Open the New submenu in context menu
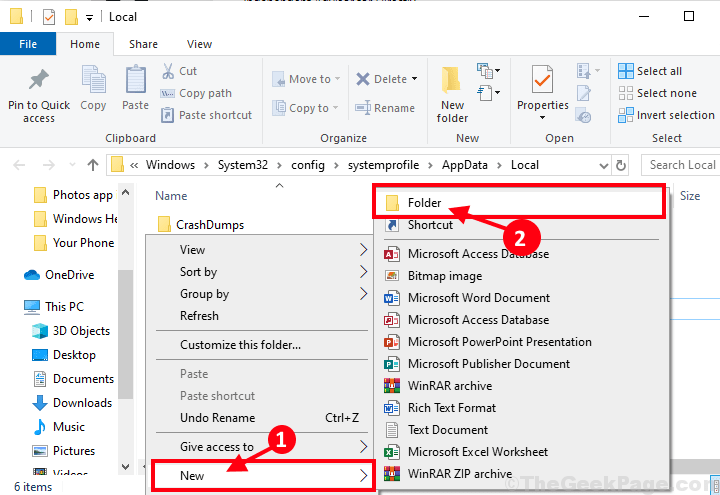720x495 pixels. point(263,476)
